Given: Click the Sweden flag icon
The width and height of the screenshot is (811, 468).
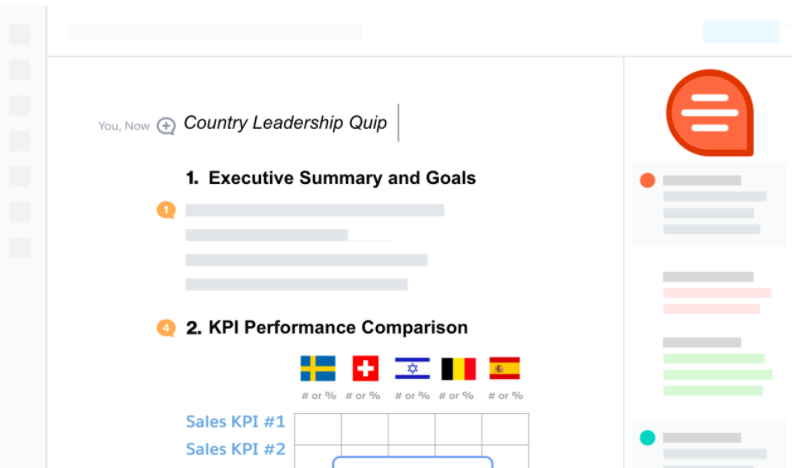Looking at the screenshot, I should pos(318,369).
